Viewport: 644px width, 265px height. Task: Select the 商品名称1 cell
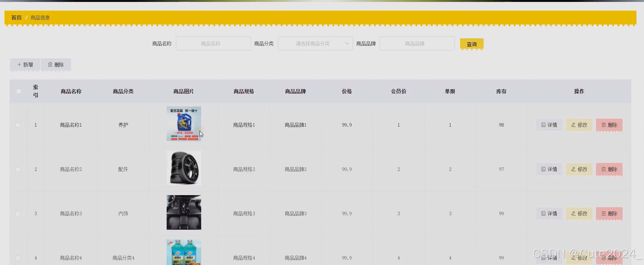point(71,125)
